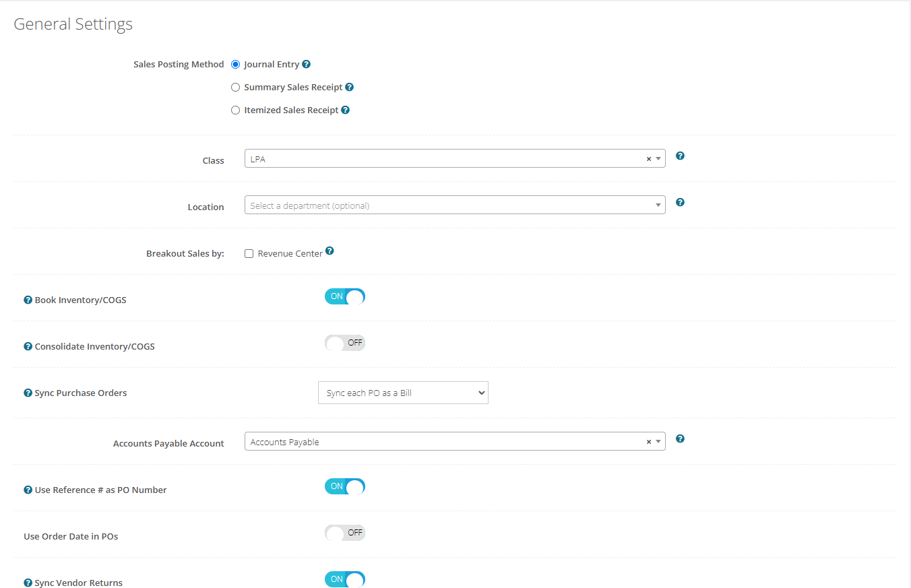This screenshot has height=588, width=911.
Task: Select Summary Sales Receipt posting method
Action: 235,87
